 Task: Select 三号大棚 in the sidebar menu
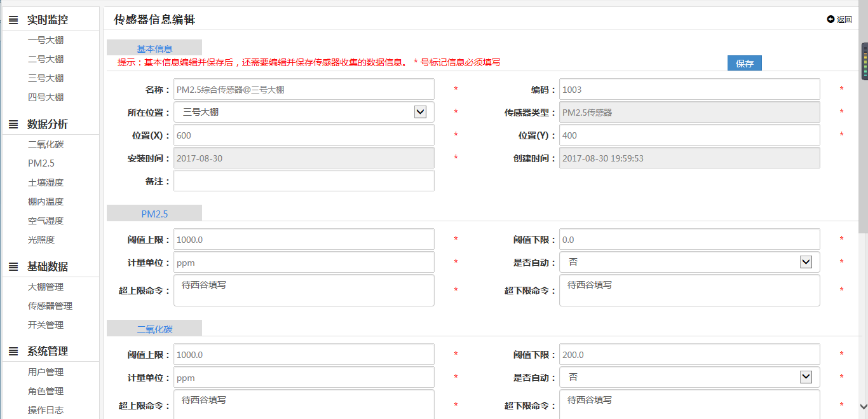pos(46,78)
